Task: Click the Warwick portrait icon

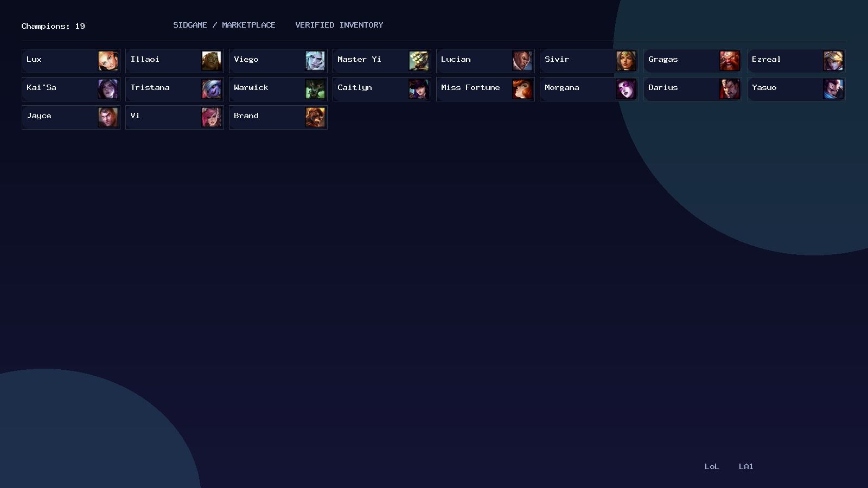Action: tap(315, 89)
